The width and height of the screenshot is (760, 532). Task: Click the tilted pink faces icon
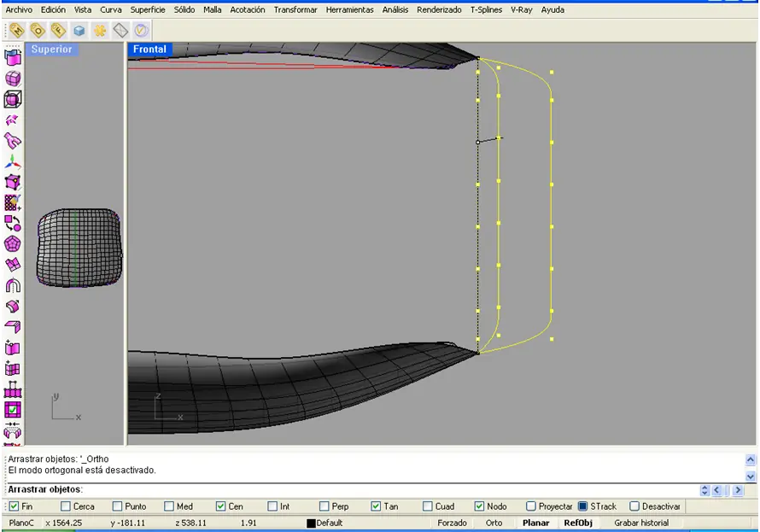13,265
